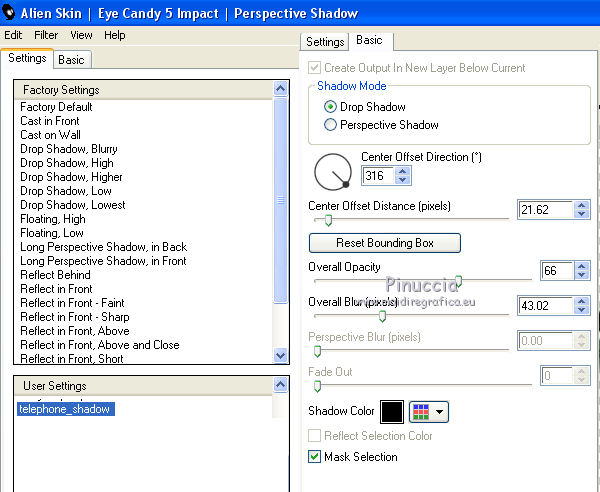The image size is (600, 492).
Task: Select Reflect in Front preset
Action: pyautogui.click(x=56, y=289)
